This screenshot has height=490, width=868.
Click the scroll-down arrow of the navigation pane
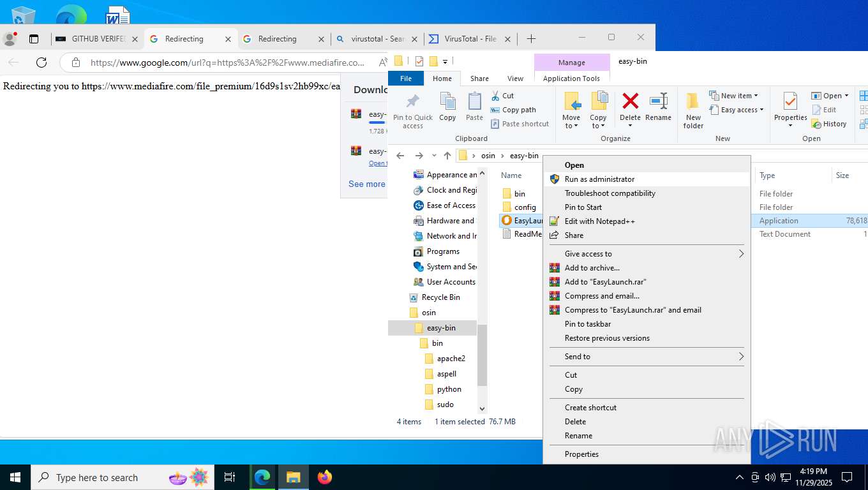click(x=482, y=408)
